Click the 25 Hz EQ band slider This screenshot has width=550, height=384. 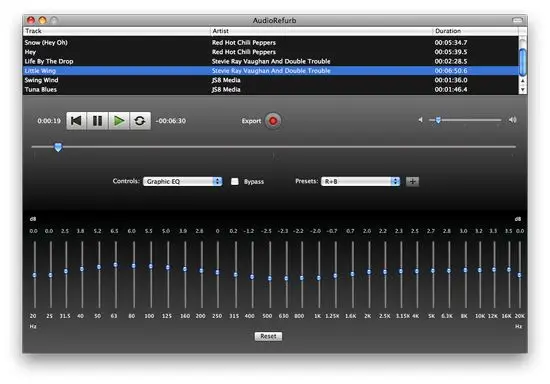coord(51,275)
